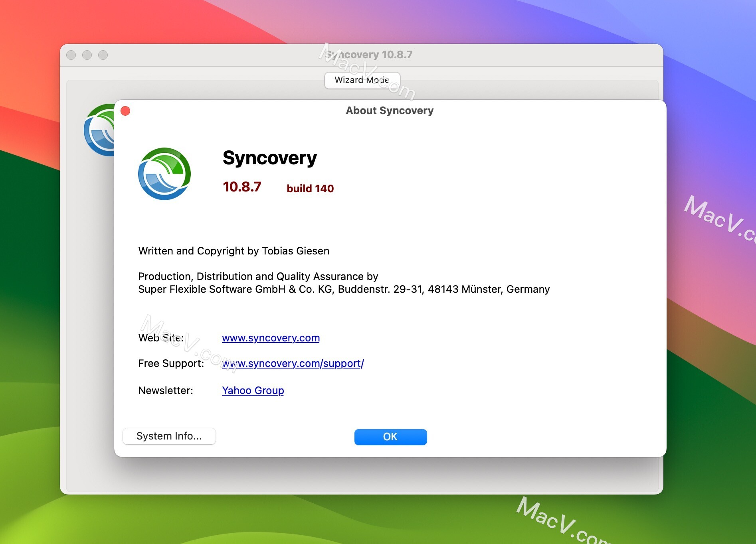Click the 'Newsletter:' label
The width and height of the screenshot is (756, 544).
click(x=165, y=390)
